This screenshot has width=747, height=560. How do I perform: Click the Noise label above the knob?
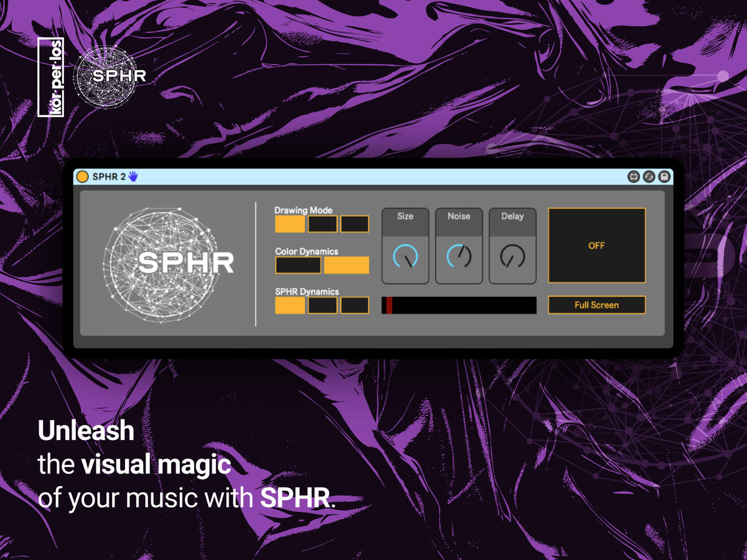tap(459, 216)
